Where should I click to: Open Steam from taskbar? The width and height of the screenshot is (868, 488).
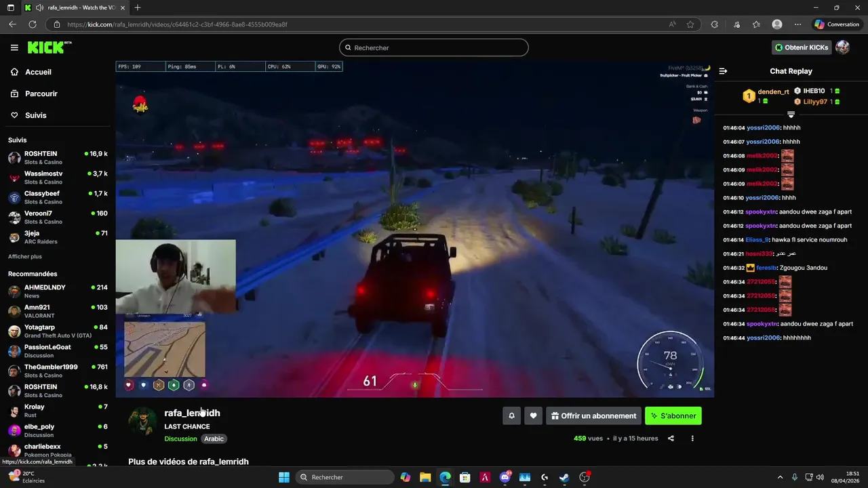point(564,477)
